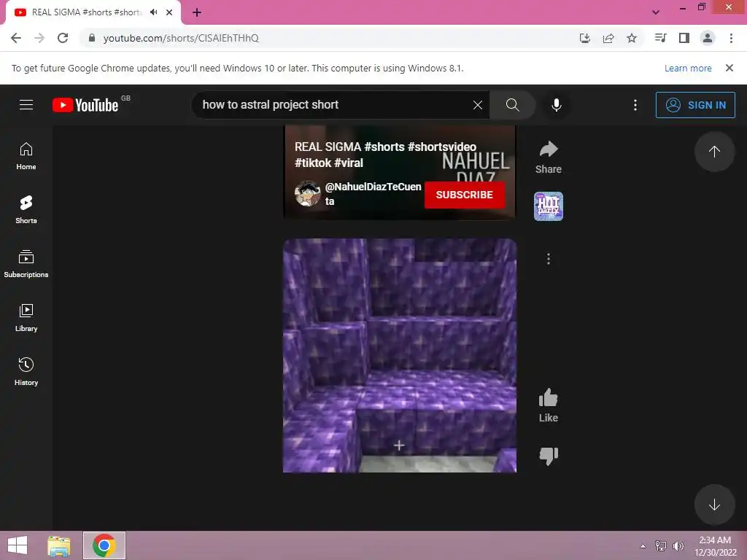Like the Minecraft short
Screen dimensions: 747x560
(549, 405)
